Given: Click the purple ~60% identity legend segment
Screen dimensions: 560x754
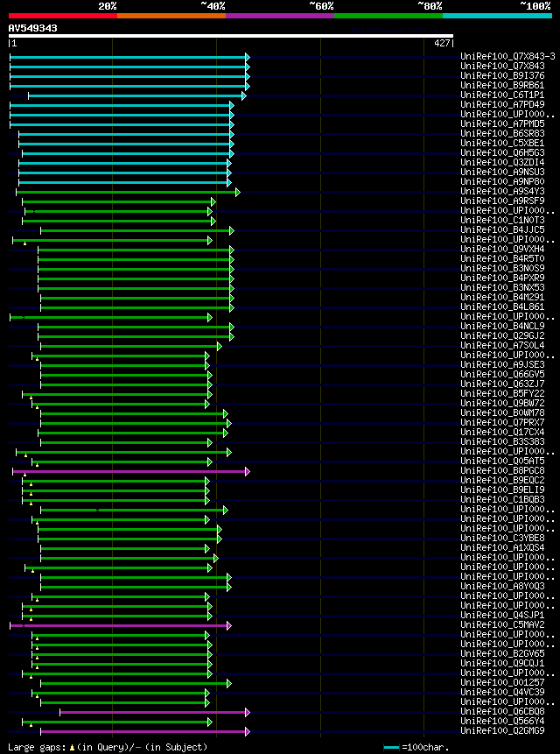Looking at the screenshot, I should (280, 16).
